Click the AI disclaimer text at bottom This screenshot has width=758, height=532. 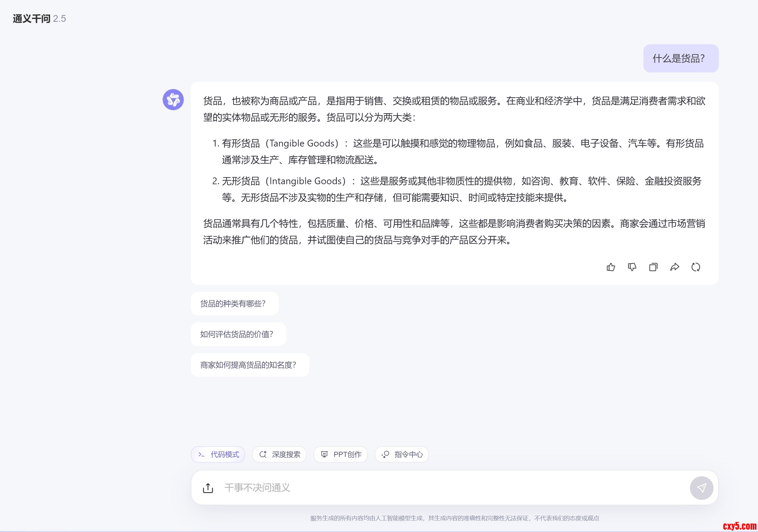pos(454,518)
